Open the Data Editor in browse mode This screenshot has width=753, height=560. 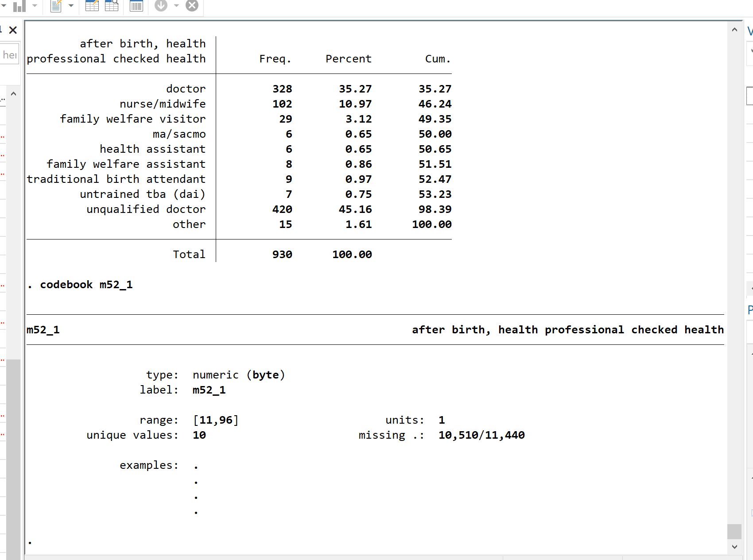(112, 6)
